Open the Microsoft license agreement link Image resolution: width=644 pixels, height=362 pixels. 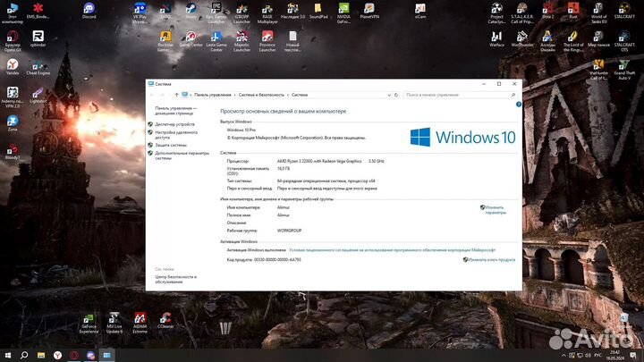pos(393,250)
